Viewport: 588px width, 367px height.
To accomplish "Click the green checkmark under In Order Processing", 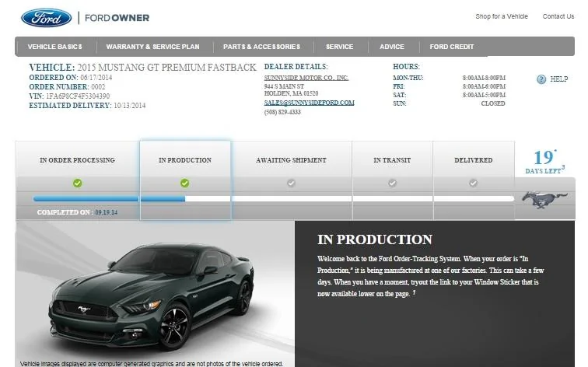I will pyautogui.click(x=77, y=183).
